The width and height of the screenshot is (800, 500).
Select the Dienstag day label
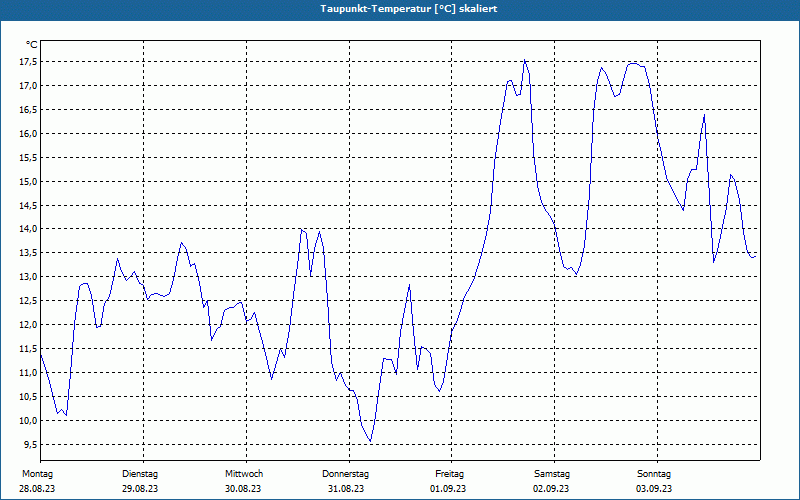point(140,474)
